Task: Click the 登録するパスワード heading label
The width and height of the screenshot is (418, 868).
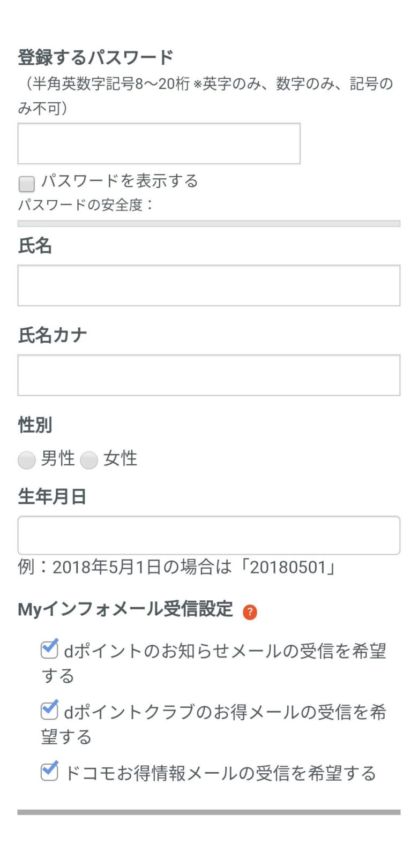Action: (95, 57)
